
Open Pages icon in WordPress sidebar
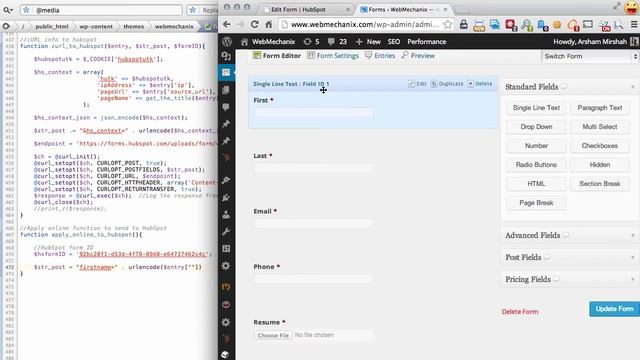coord(226,90)
